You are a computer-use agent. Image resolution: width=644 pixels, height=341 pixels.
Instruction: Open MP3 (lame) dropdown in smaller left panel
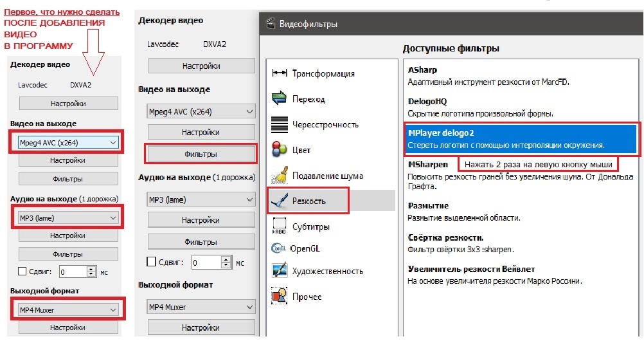(68, 218)
